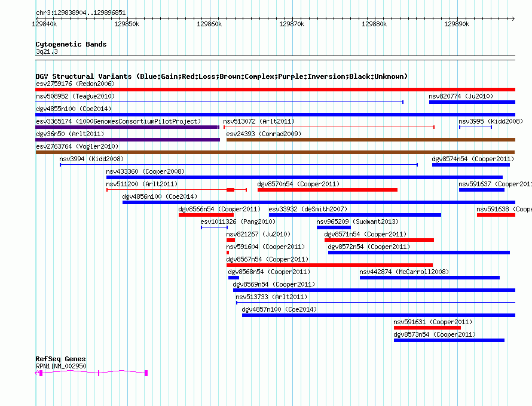Select the brown esv24393 complex bar
532x406 pixels.
pyautogui.click(x=371, y=140)
